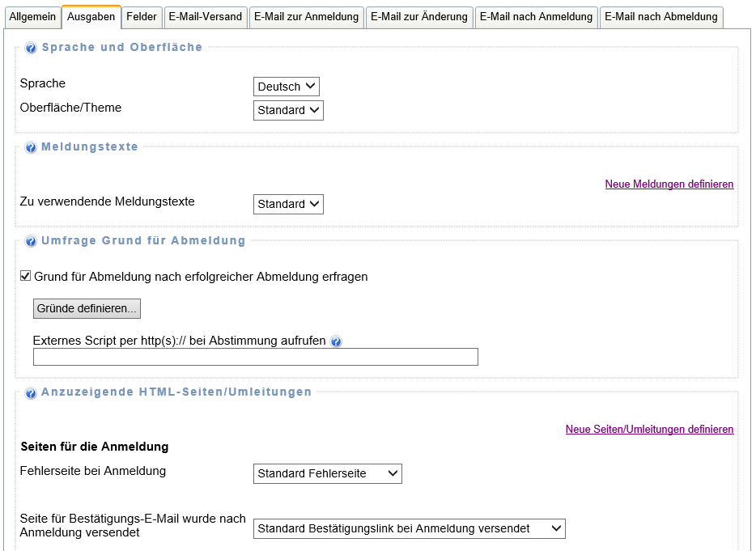This screenshot has height=551, width=756.
Task: Click help icon next to Meldungstexte heading
Action: click(x=31, y=148)
